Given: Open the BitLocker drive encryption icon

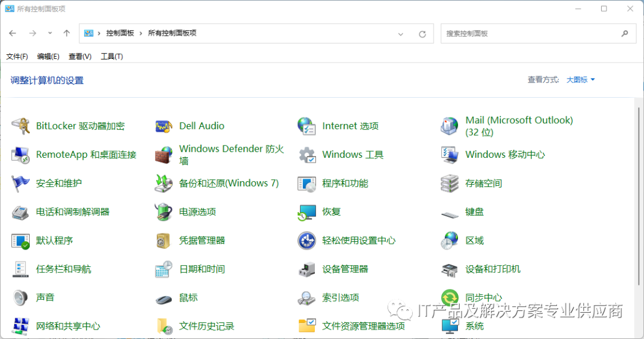Looking at the screenshot, I should 20,126.
